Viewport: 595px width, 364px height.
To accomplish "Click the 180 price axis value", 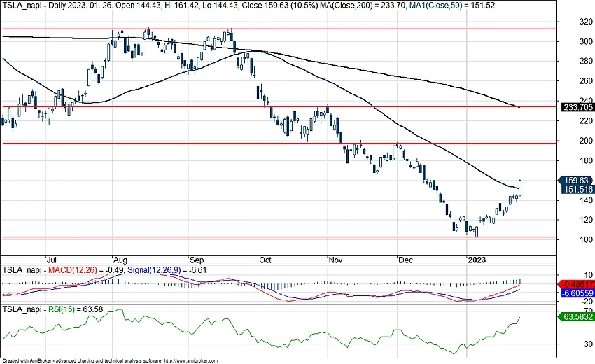I will pos(586,160).
